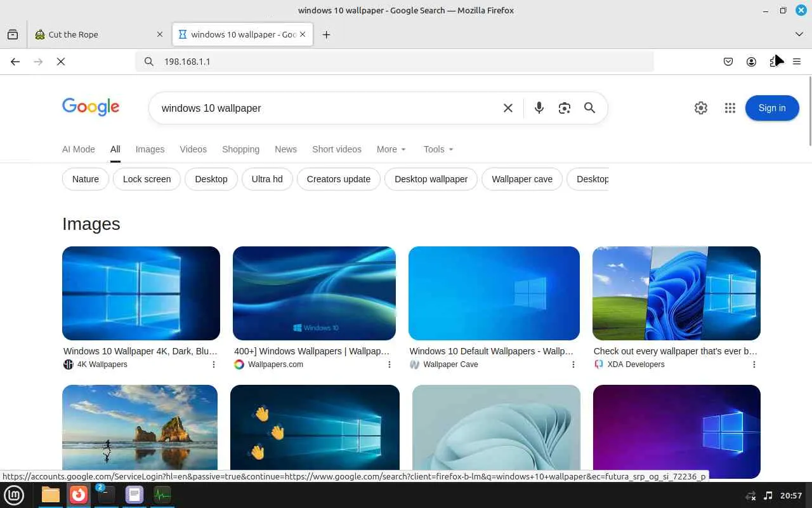Open the text editor in the taskbar
812x508 pixels.
pos(134,495)
